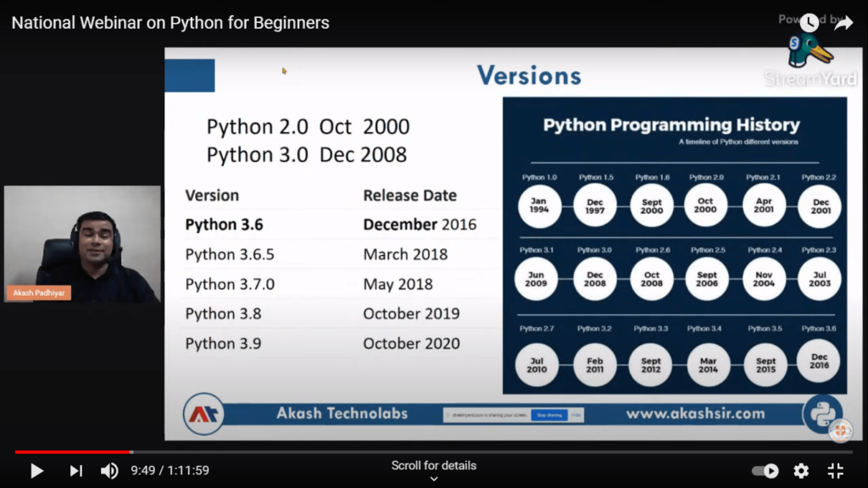Seek using the red progress bar
Viewport: 868px width, 488px height.
[x=74, y=452]
